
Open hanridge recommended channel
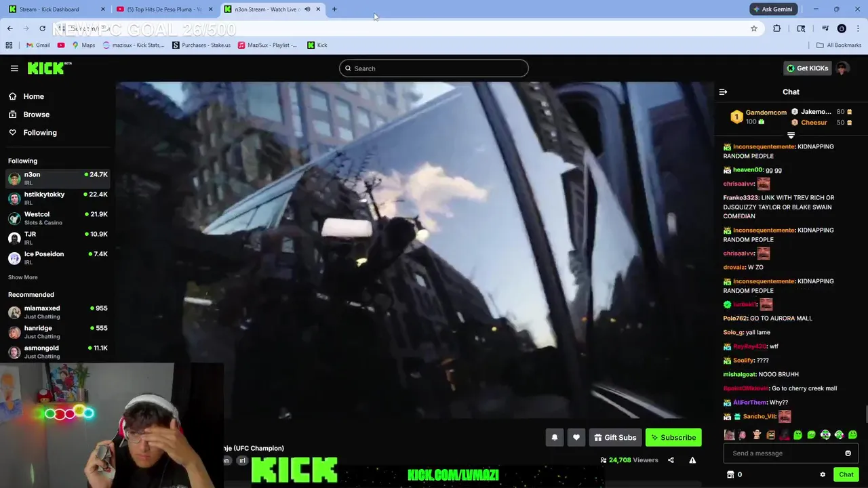58,331
